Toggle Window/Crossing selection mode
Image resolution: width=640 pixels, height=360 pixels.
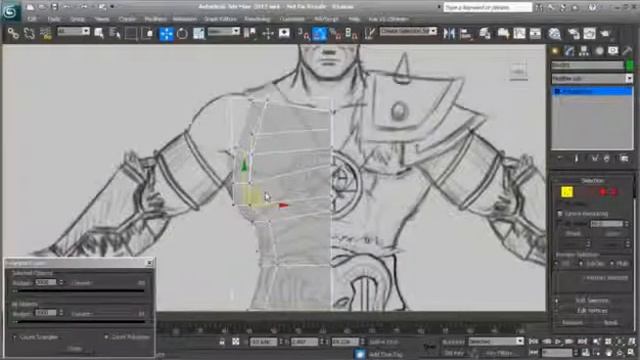click(x=147, y=33)
